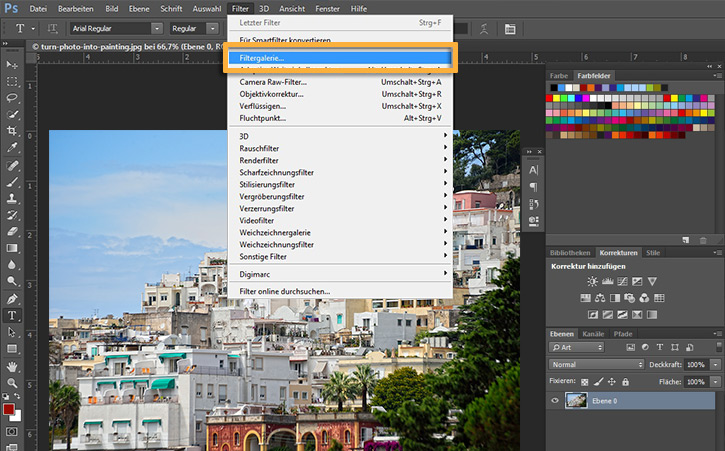725x451 pixels.
Task: Expand the Rauschfilter submenu
Action: click(x=340, y=148)
